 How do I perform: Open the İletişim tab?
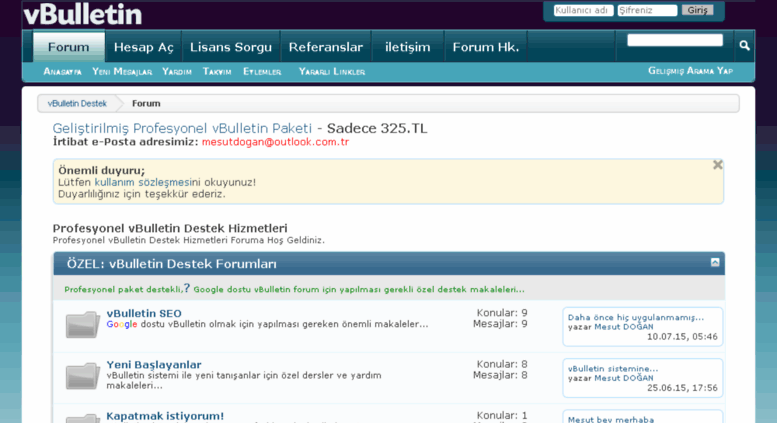[x=408, y=47]
